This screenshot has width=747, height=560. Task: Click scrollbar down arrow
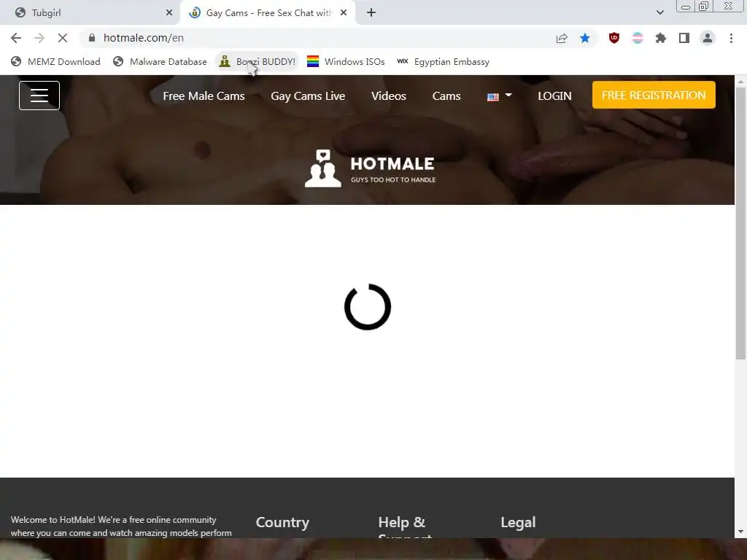[x=741, y=532]
